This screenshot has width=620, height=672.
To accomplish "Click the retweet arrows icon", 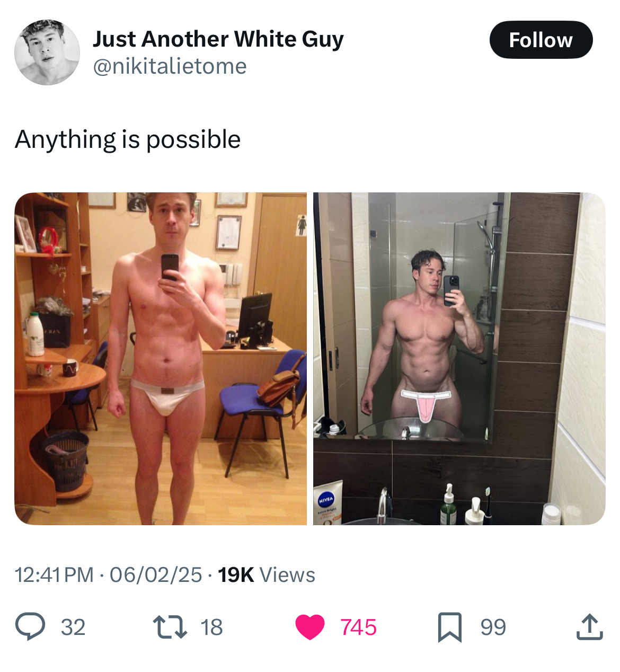I will click(170, 627).
